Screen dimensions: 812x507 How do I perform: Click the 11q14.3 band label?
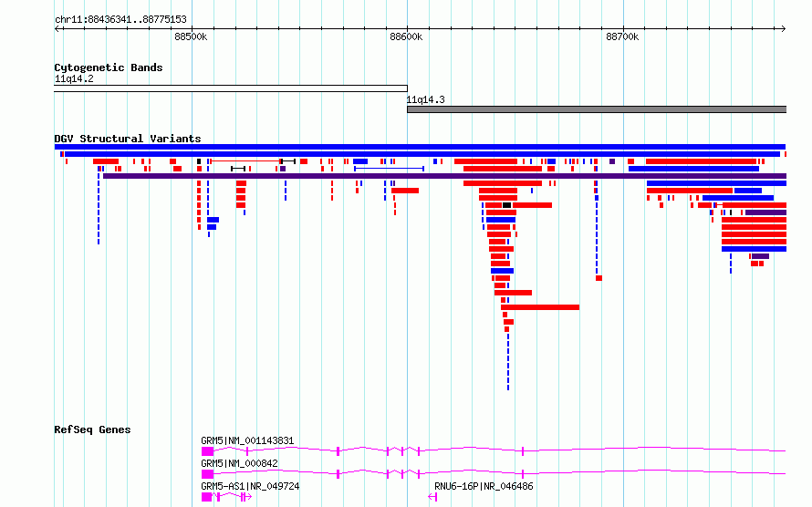(x=425, y=99)
